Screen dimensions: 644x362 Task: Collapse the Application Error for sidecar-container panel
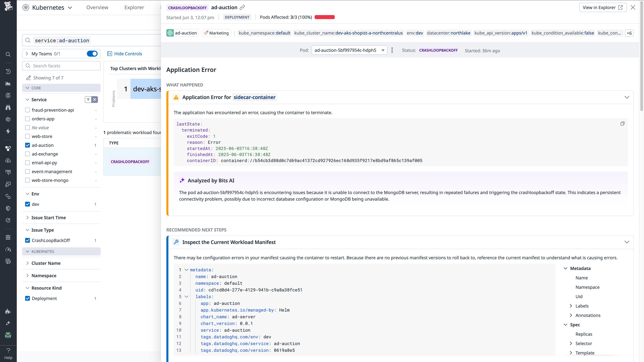click(x=627, y=97)
